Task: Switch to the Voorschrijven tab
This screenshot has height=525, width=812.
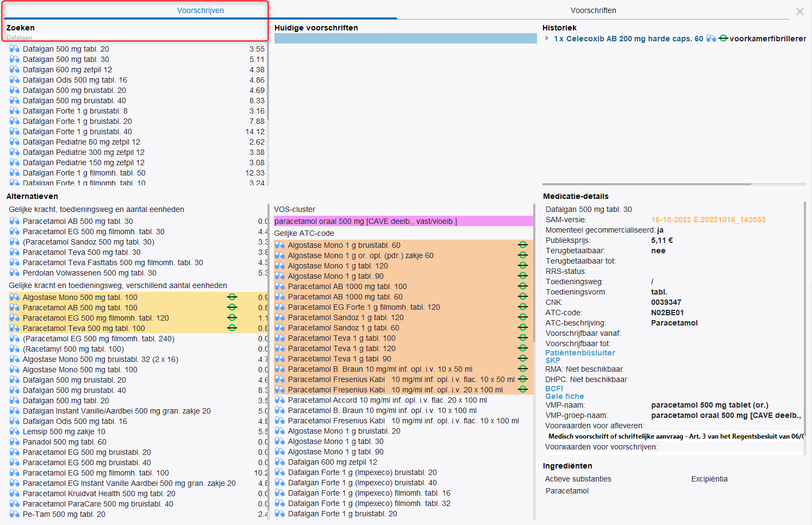Action: (x=200, y=10)
